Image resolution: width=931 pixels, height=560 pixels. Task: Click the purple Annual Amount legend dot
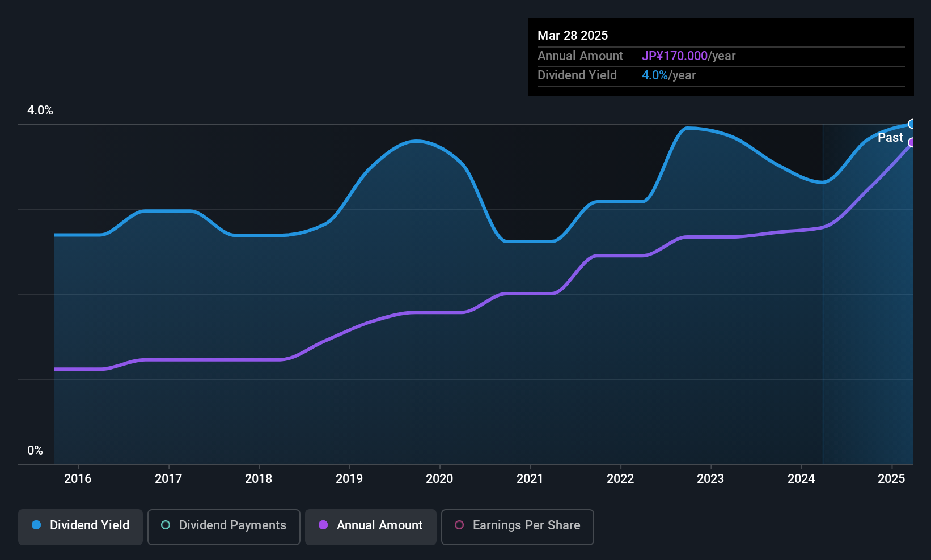[x=323, y=525]
